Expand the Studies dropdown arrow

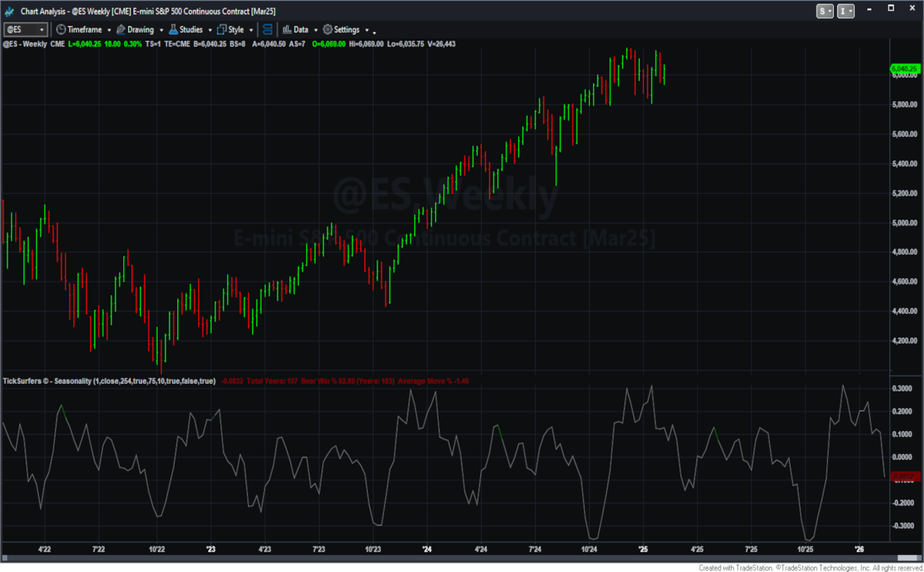click(x=210, y=30)
